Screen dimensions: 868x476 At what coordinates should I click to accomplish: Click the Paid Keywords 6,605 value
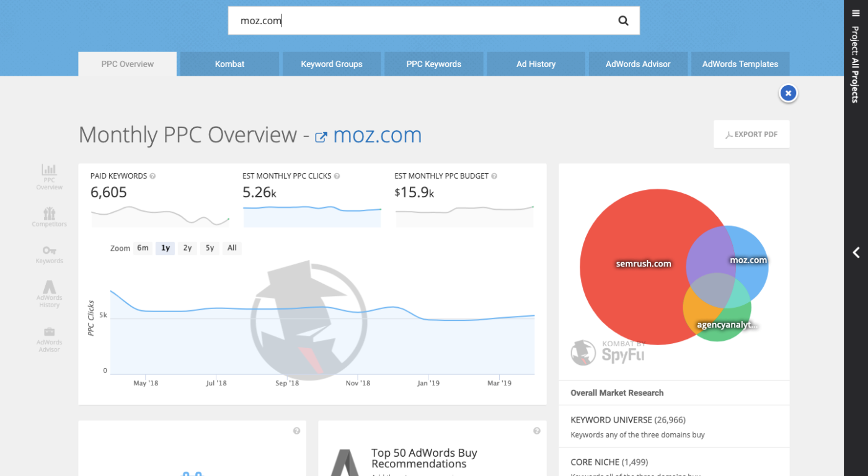click(x=108, y=192)
